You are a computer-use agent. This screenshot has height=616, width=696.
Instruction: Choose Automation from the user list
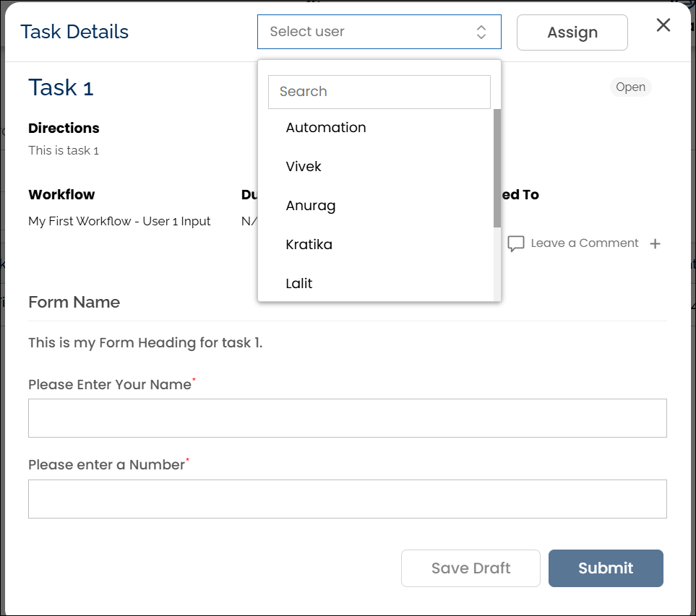pyautogui.click(x=326, y=128)
